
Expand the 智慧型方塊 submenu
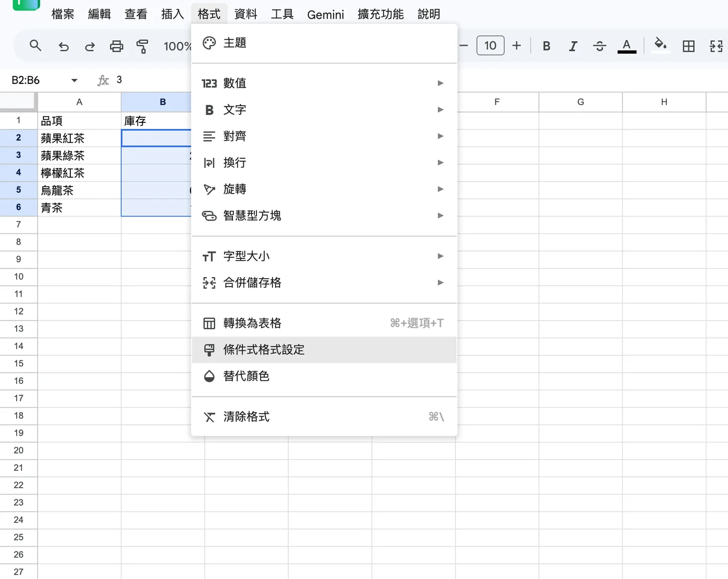[x=324, y=215]
